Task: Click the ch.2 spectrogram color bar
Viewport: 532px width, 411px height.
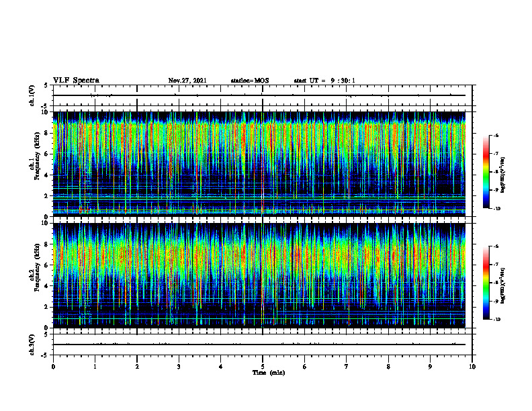Action: coord(486,283)
